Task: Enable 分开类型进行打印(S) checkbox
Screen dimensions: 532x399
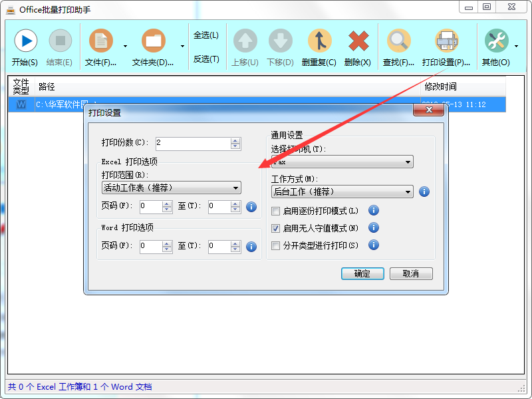Action: point(276,245)
